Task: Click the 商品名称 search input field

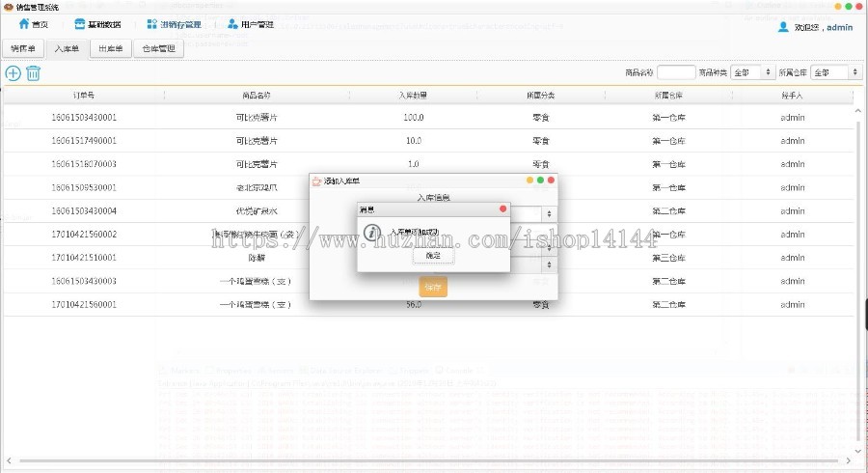Action: (x=676, y=72)
